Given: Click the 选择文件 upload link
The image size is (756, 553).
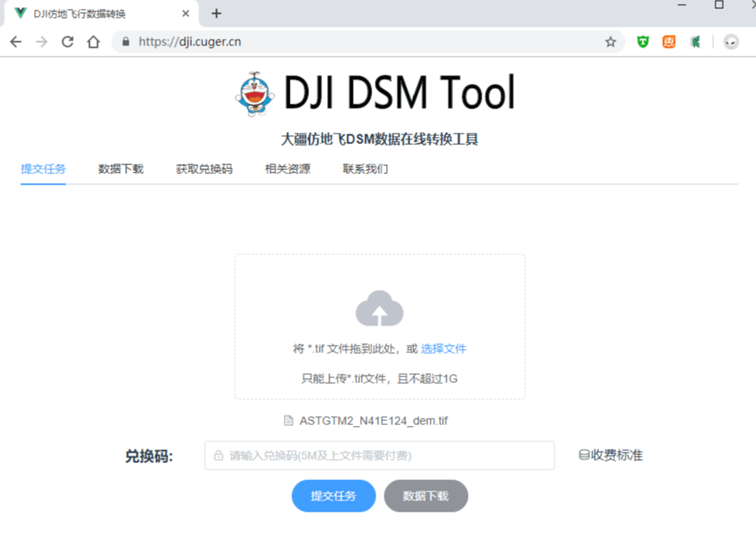Looking at the screenshot, I should (x=445, y=347).
